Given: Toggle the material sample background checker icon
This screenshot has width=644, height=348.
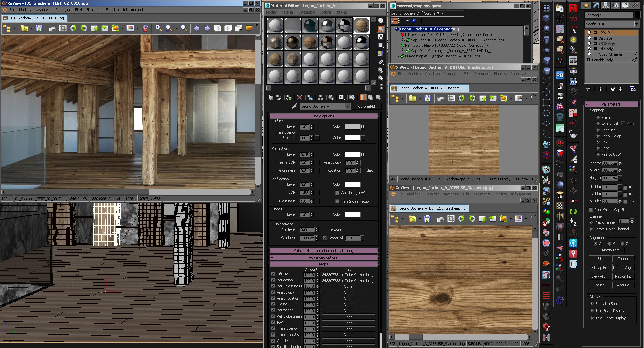Looking at the screenshot, I should coord(381,37).
